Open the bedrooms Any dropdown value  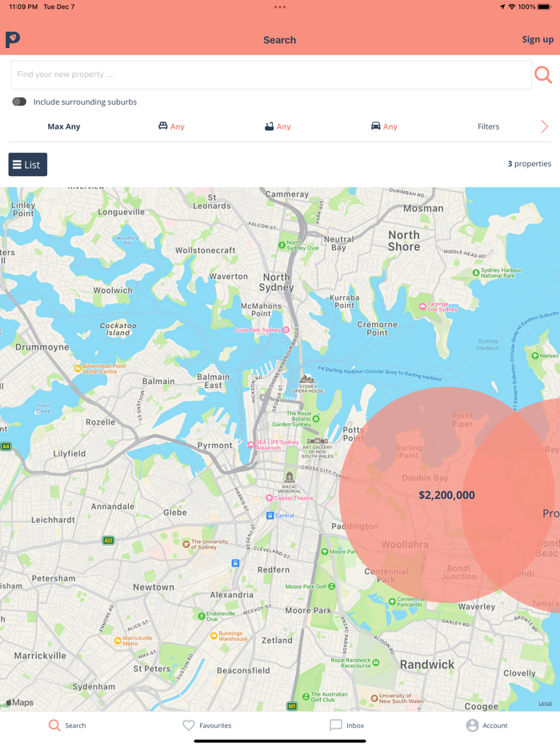click(x=178, y=126)
